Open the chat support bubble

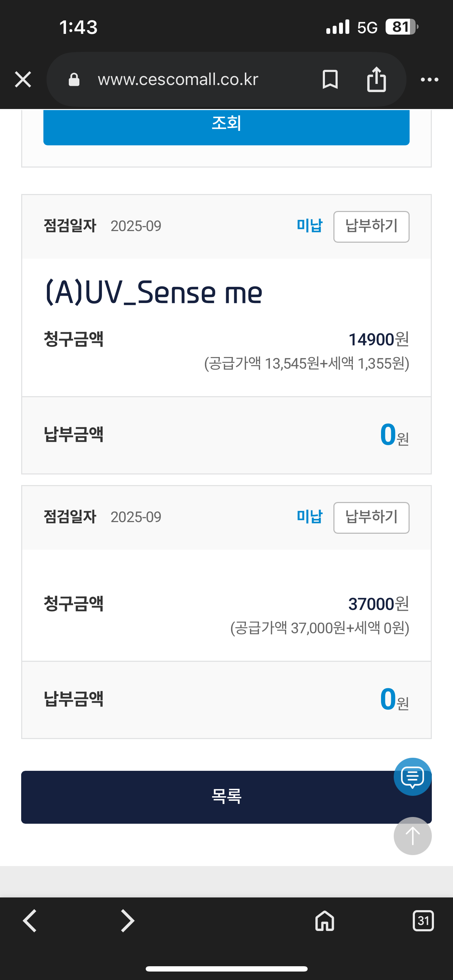(x=412, y=776)
